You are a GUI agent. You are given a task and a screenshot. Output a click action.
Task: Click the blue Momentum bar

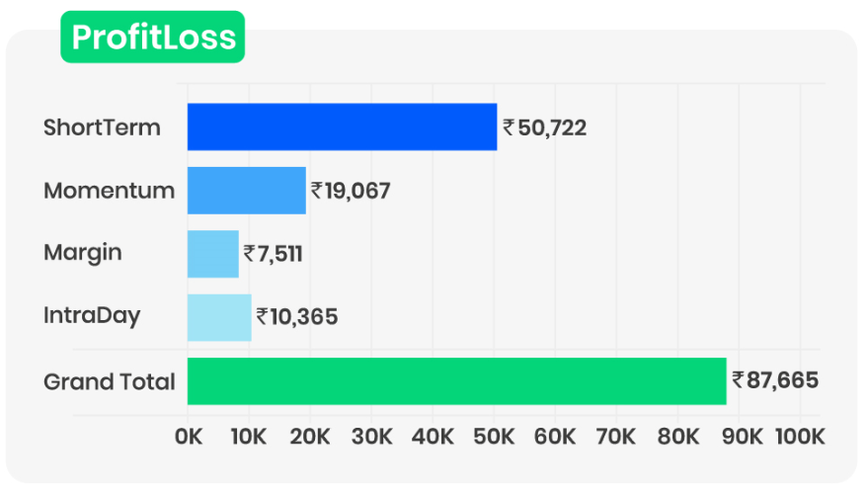246,191
